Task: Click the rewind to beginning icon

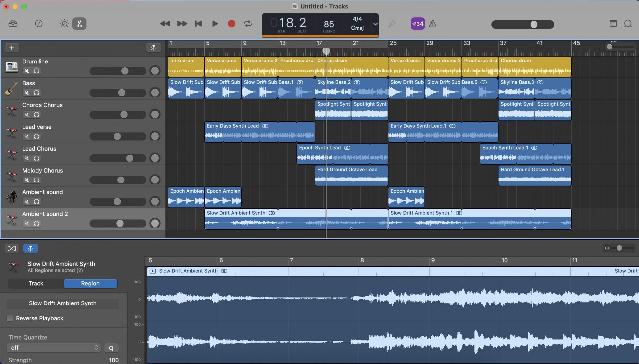Action: pyautogui.click(x=198, y=24)
